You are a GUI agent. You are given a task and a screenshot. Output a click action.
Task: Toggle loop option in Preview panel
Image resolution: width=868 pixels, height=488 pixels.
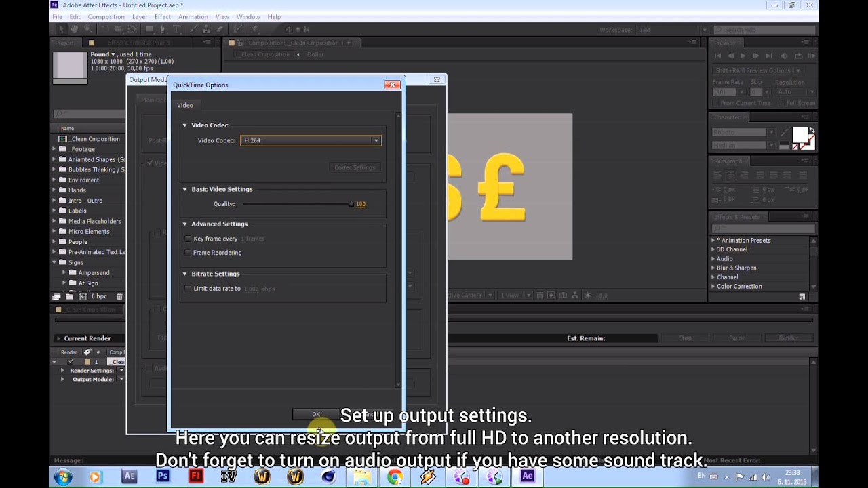click(799, 56)
